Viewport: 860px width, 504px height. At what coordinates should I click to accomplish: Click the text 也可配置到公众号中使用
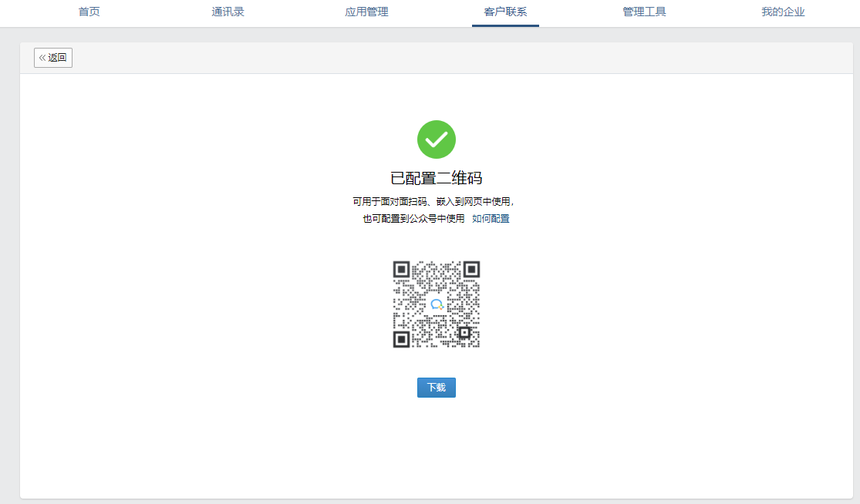coord(413,219)
